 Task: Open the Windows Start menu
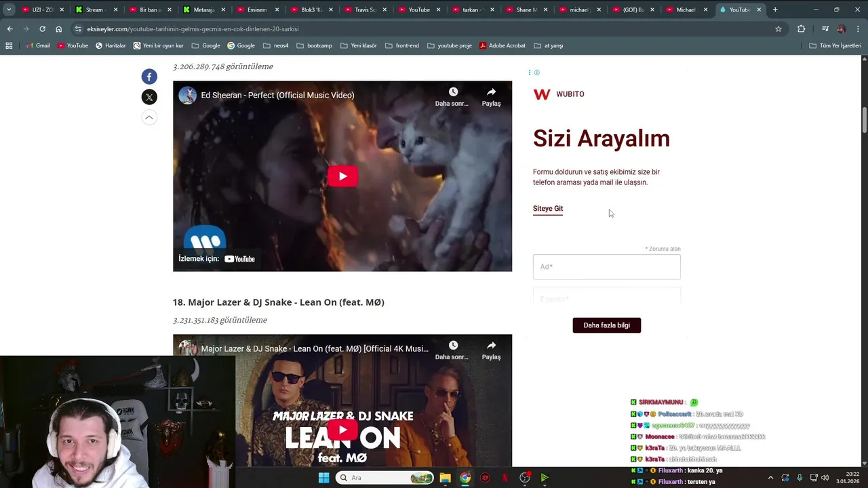click(x=324, y=478)
